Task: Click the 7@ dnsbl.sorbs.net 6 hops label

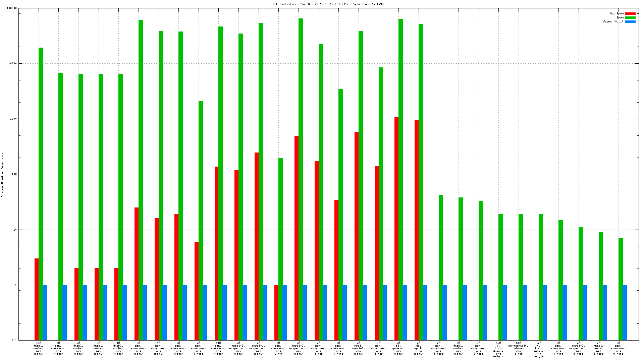Action: 598,348
